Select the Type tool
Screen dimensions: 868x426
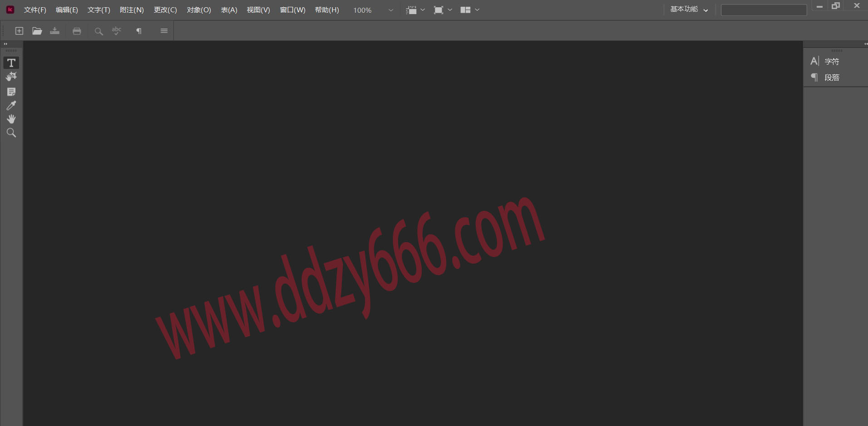pyautogui.click(x=11, y=63)
